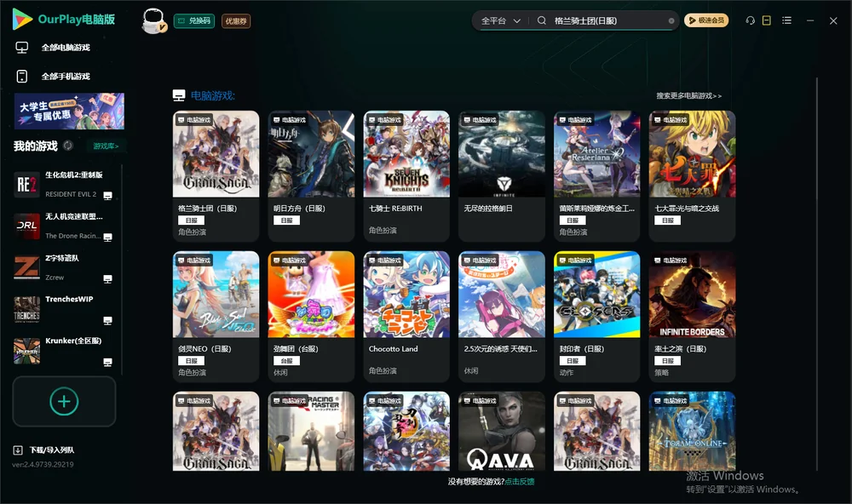Open the 剑灵NEO (日服) game card
852x504 pixels.
coord(216,317)
